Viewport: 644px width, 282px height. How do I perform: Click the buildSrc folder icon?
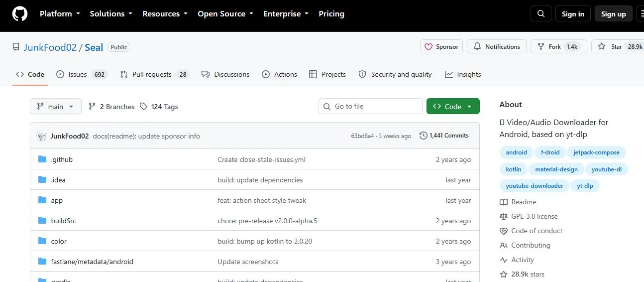point(42,221)
